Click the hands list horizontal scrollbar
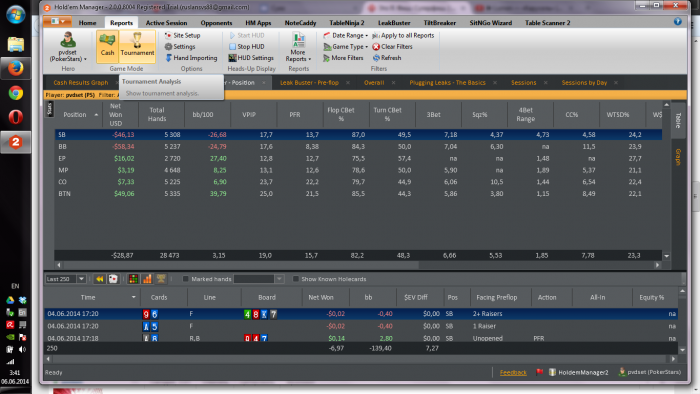 [361, 359]
